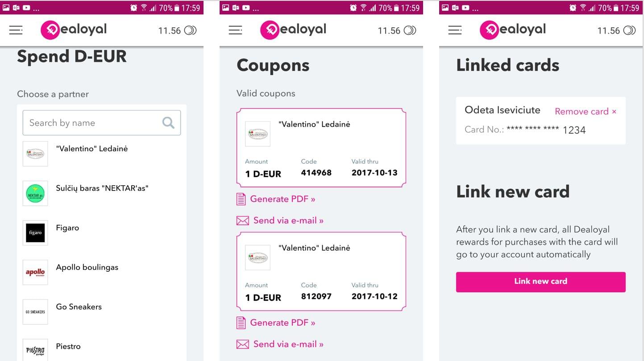644x361 pixels.
Task: Choose Go Sneakers from partner list
Action: (79, 307)
